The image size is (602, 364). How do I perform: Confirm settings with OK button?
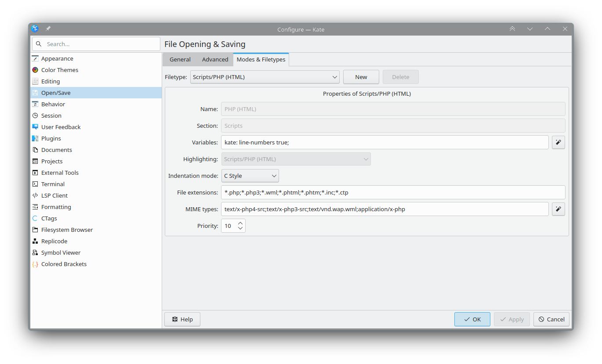pyautogui.click(x=472, y=319)
